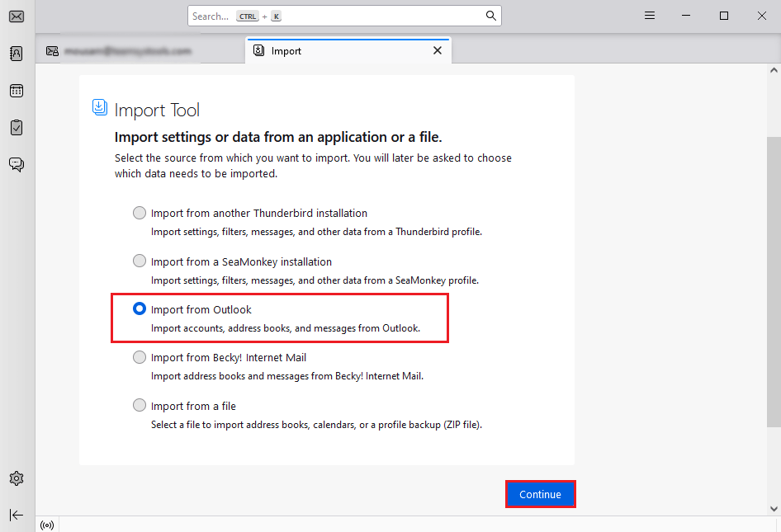Screen dimensions: 781x532
Task: Close the Import tab
Action: pyautogui.click(x=438, y=50)
